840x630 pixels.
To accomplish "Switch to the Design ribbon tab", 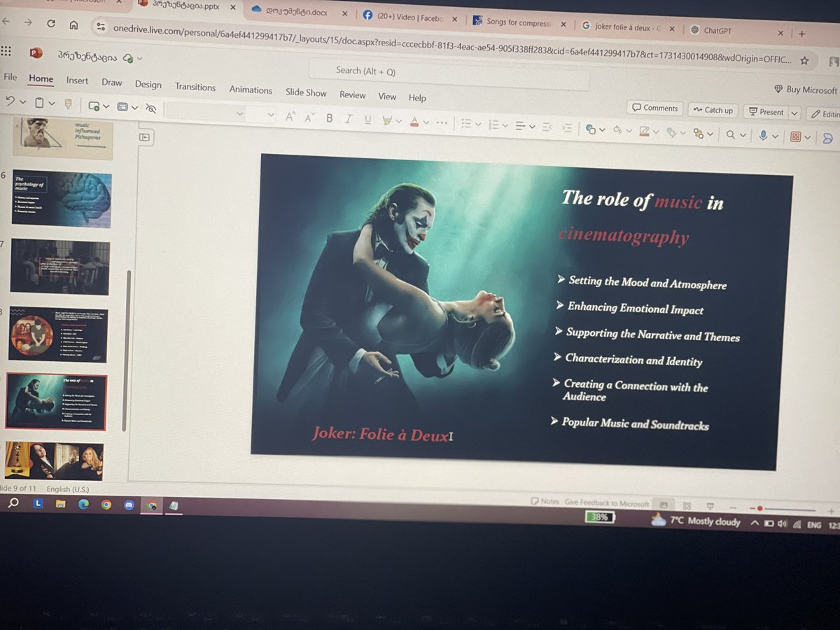I will 148,84.
